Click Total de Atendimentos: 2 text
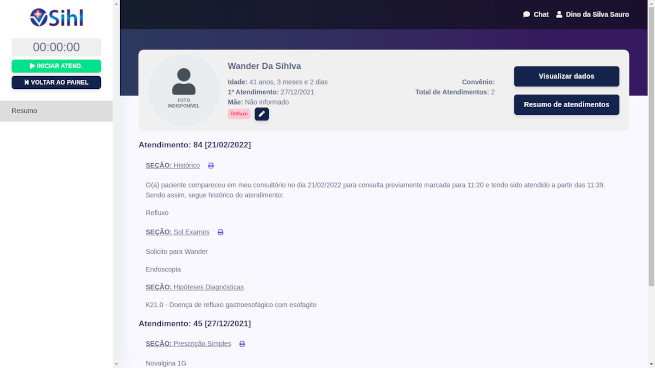 tap(455, 92)
